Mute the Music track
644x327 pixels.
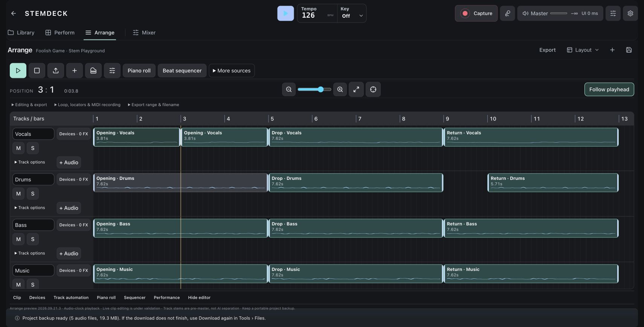coord(18,284)
